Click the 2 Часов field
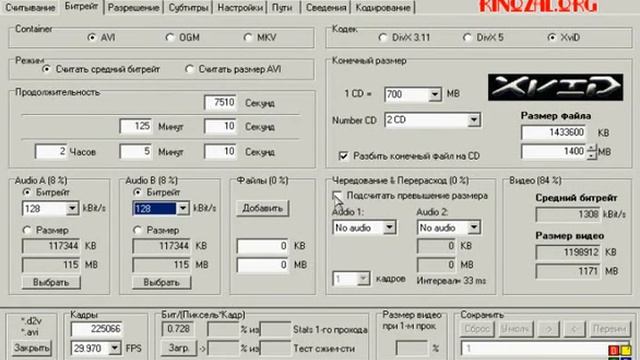This screenshot has height=360, width=640. [51, 151]
